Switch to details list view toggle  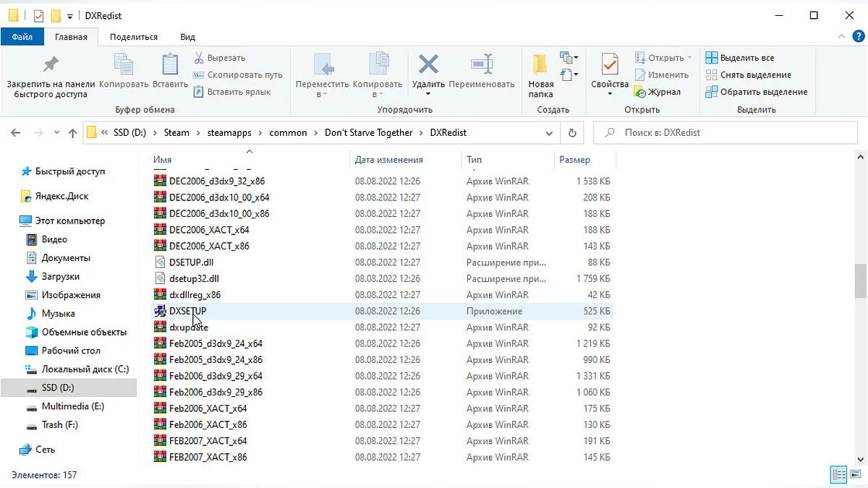[x=839, y=475]
